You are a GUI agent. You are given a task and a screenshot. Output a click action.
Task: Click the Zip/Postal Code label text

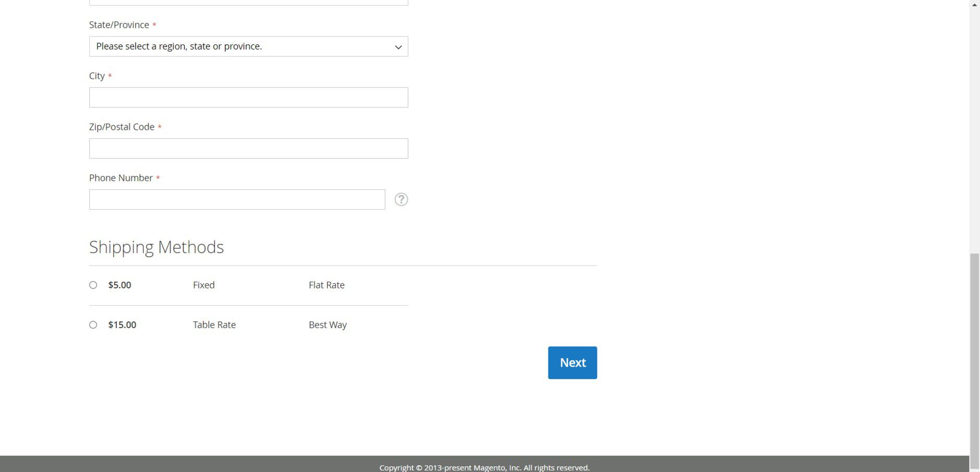(x=122, y=127)
